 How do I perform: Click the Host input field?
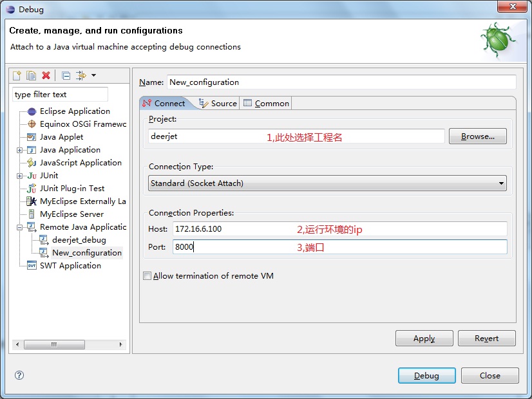tap(340, 229)
